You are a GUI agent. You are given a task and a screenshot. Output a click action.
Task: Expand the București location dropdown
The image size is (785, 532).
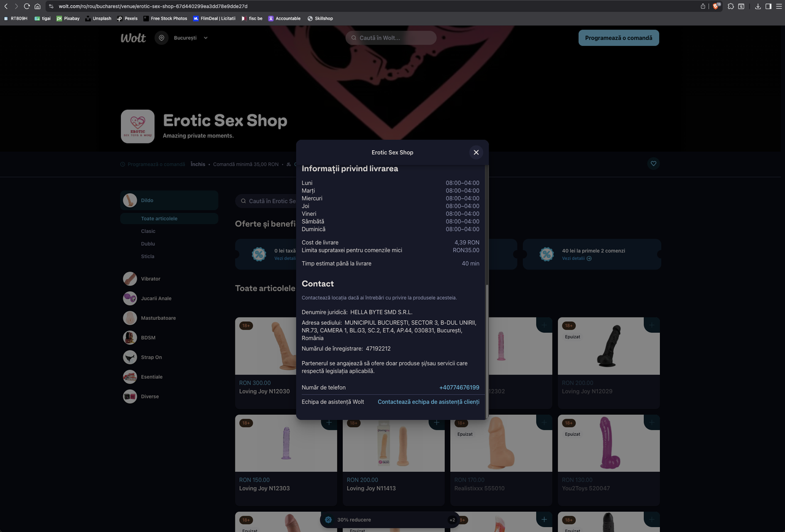tap(205, 38)
